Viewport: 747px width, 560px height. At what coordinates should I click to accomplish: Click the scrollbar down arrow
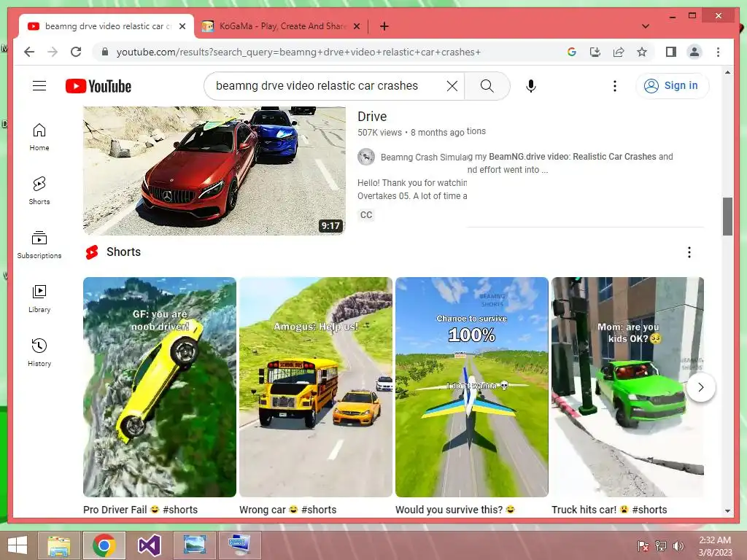pos(727,511)
